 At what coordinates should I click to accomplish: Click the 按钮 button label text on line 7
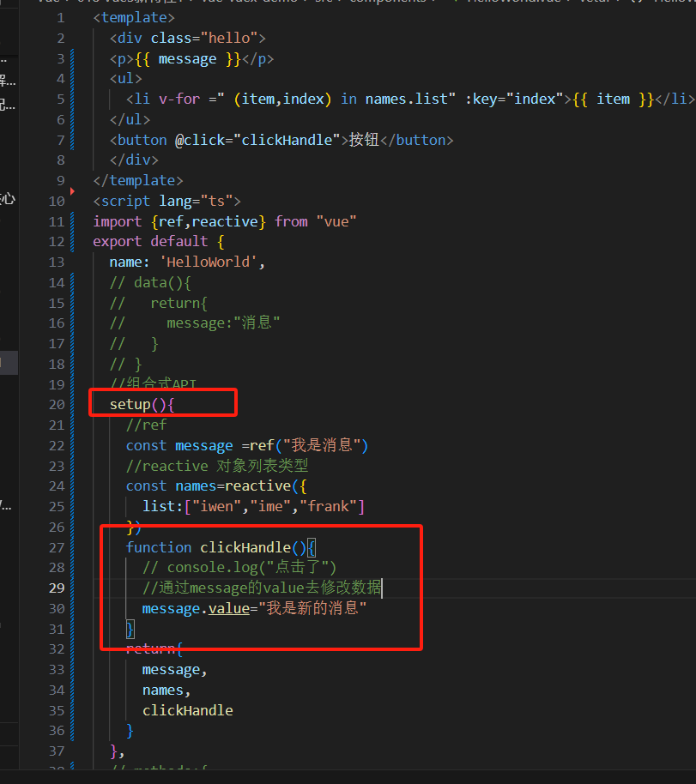pyautogui.click(x=364, y=140)
